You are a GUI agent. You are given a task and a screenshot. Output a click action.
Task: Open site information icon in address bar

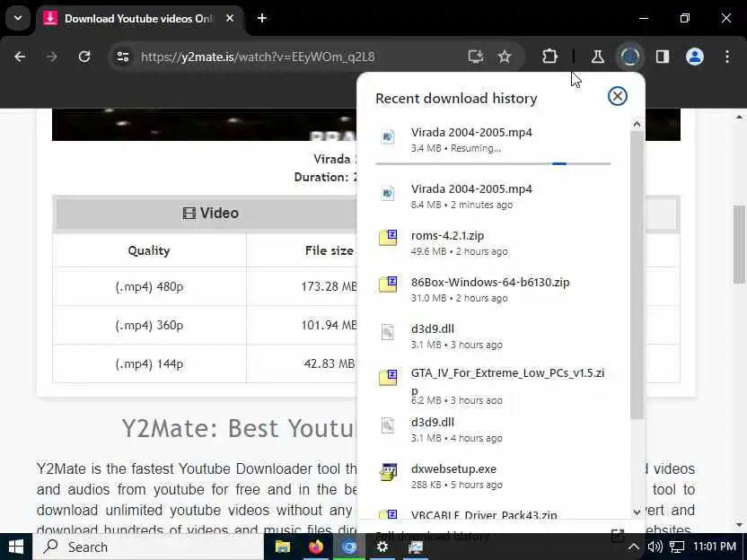coord(123,57)
